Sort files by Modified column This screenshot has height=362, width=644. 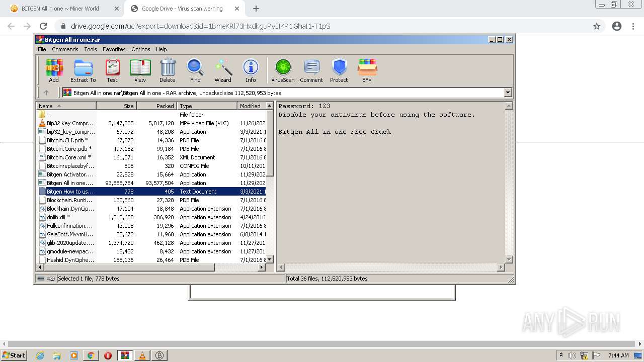coord(251,106)
